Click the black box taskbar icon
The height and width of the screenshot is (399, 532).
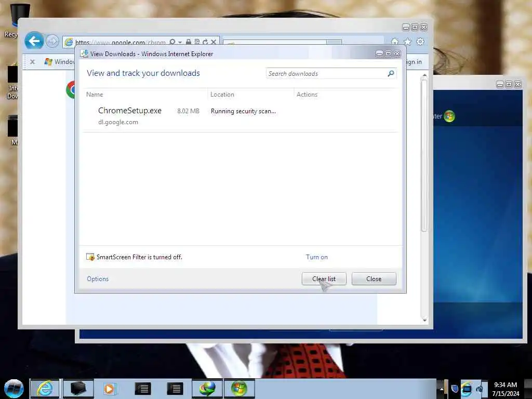click(x=77, y=389)
